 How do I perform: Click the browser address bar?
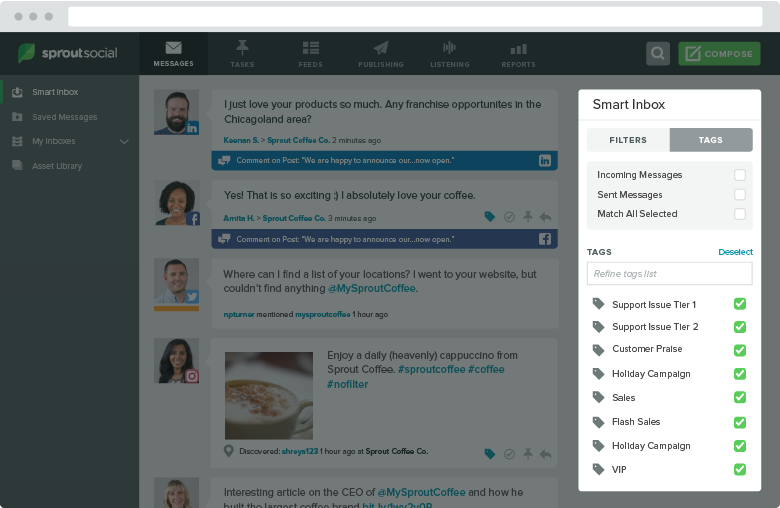click(415, 16)
